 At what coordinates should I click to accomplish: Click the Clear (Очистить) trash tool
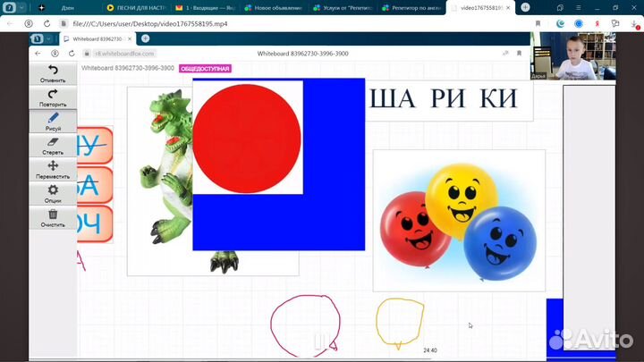tap(53, 218)
